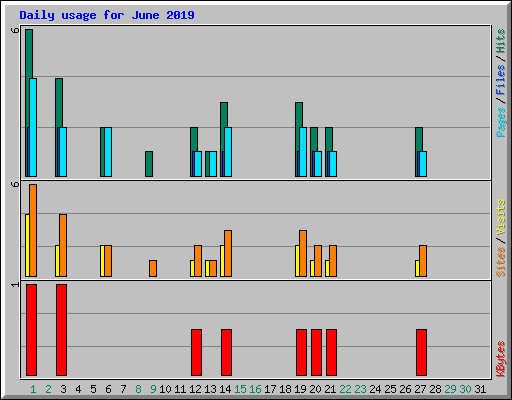Click the cyan Pages bar for day 1
This screenshot has width=512, height=400.
(x=33, y=127)
